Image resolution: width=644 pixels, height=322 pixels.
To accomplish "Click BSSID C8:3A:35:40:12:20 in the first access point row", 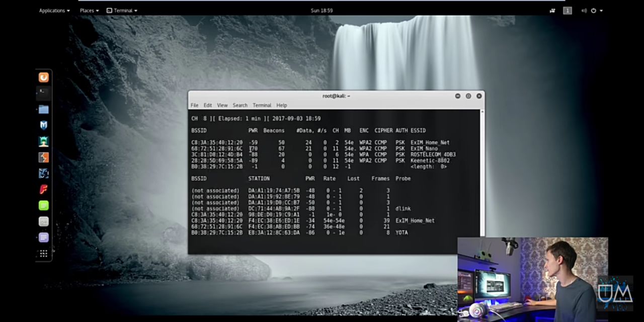I will (217, 142).
